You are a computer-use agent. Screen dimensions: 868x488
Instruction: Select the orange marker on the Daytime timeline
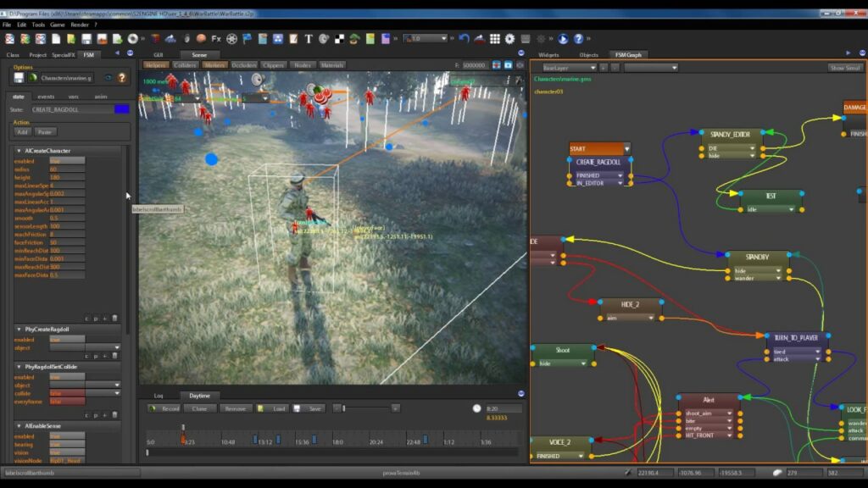click(181, 440)
